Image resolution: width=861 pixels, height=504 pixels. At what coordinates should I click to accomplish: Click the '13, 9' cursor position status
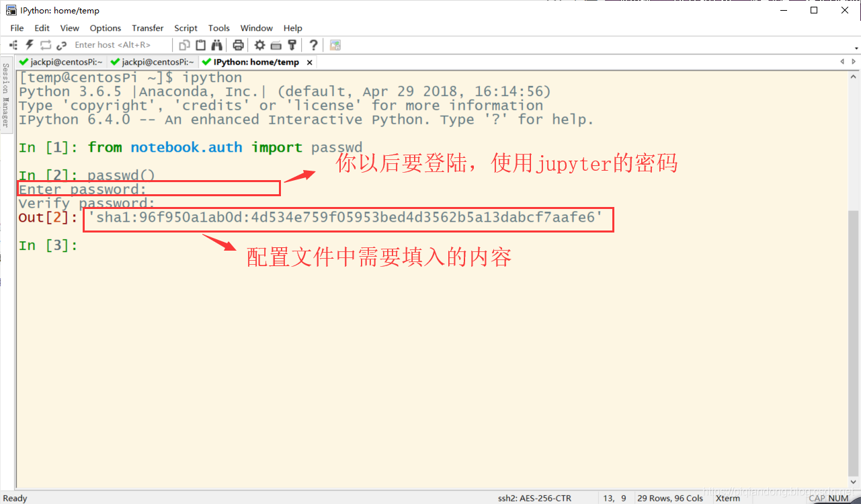click(614, 498)
